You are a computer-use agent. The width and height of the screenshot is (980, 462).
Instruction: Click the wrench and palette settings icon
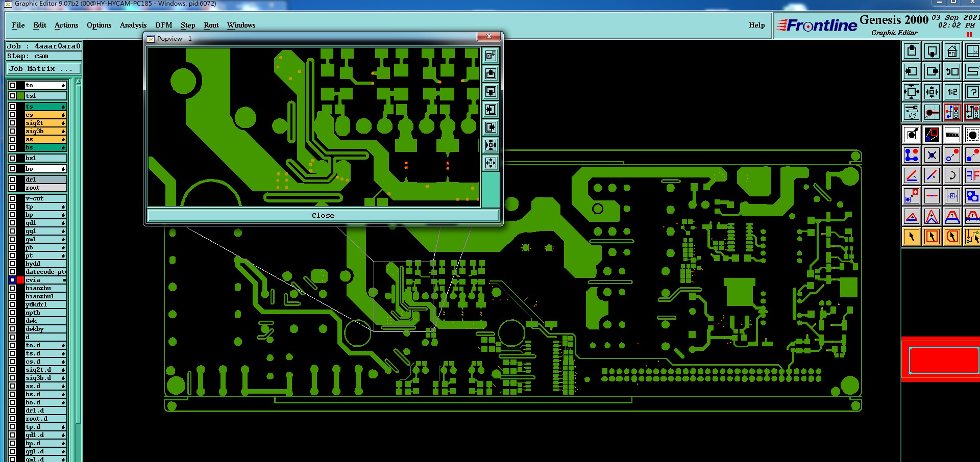pos(912,112)
